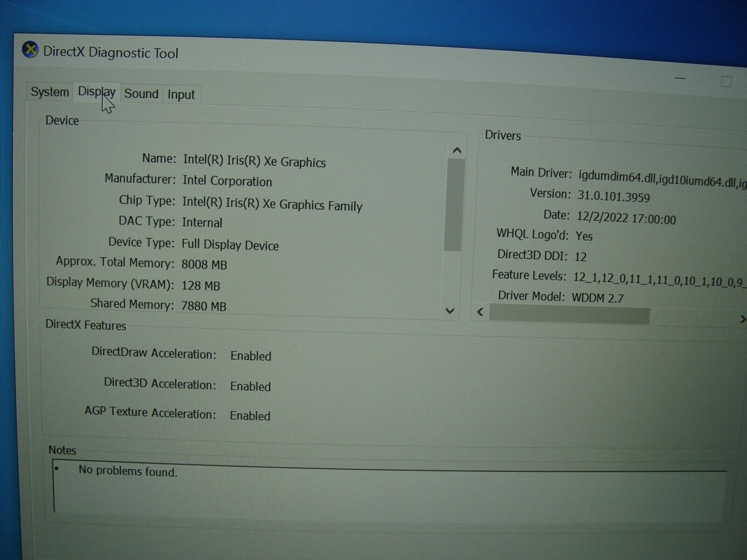Click the Device panel vertical scrollbar thumb
This screenshot has width=747, height=560.
pyautogui.click(x=454, y=205)
